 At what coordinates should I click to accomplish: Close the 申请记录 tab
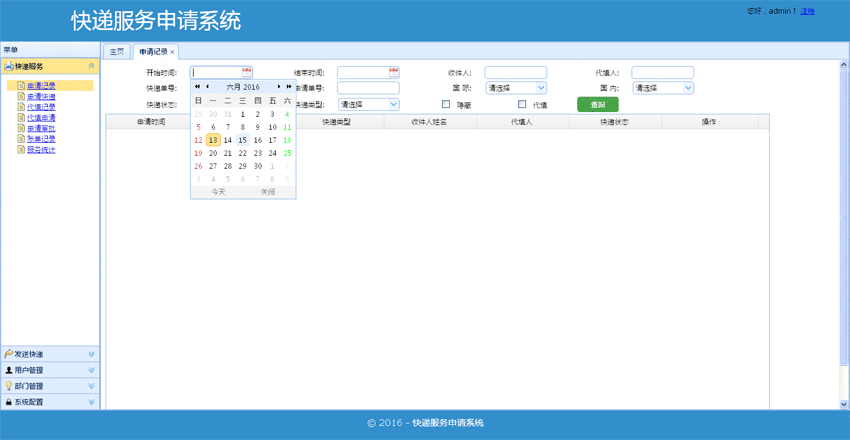click(172, 52)
